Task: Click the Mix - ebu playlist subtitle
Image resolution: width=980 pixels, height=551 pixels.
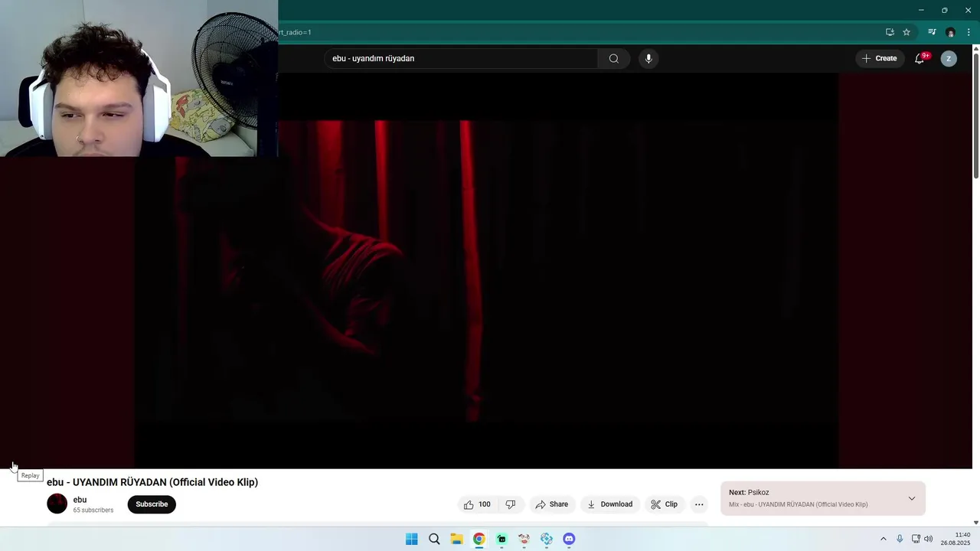Action: [799, 505]
